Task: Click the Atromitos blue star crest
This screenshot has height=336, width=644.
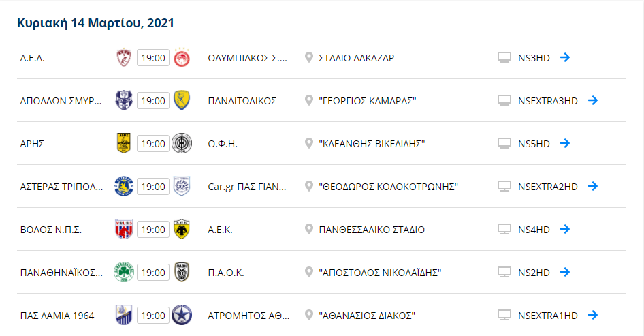Action: [182, 315]
